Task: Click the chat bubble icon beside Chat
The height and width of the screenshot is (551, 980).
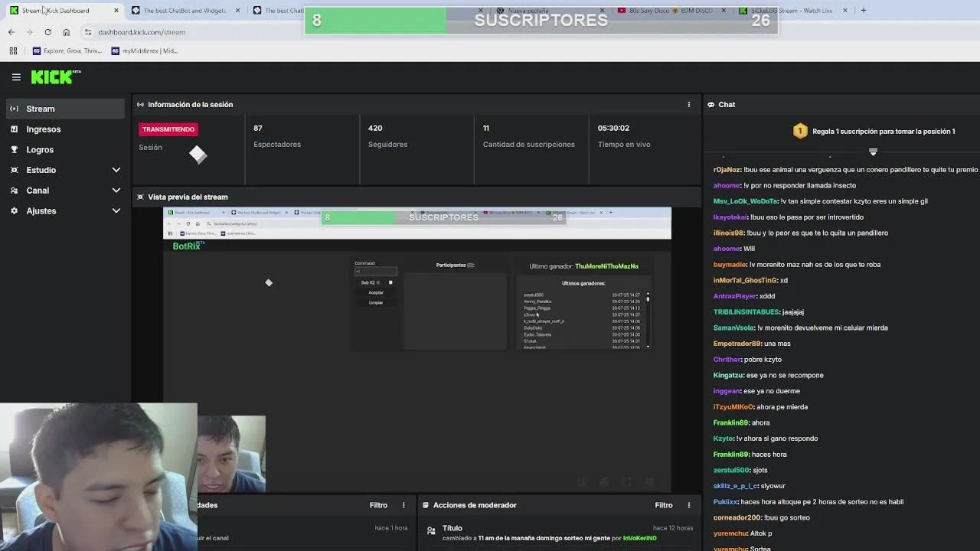Action: 711,105
